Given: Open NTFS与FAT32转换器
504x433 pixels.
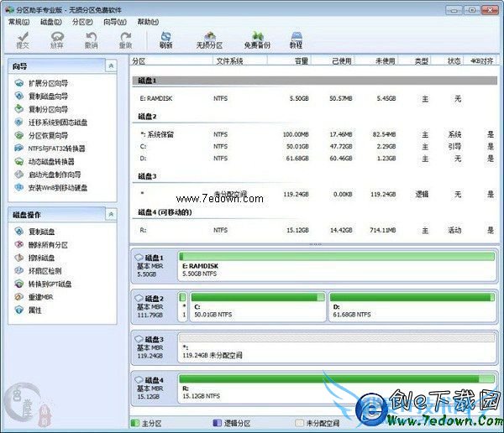Looking at the screenshot, I should point(50,149).
